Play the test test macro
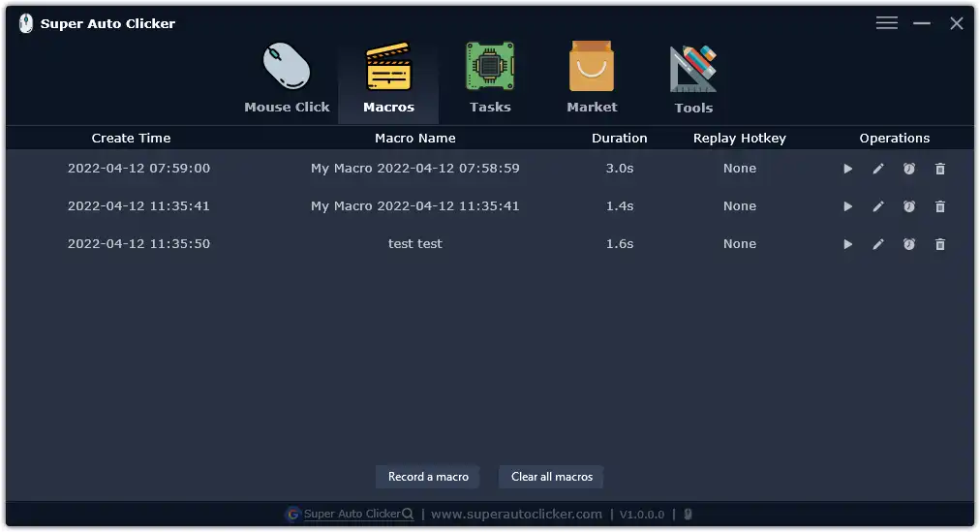The width and height of the screenshot is (980, 532). point(847,244)
